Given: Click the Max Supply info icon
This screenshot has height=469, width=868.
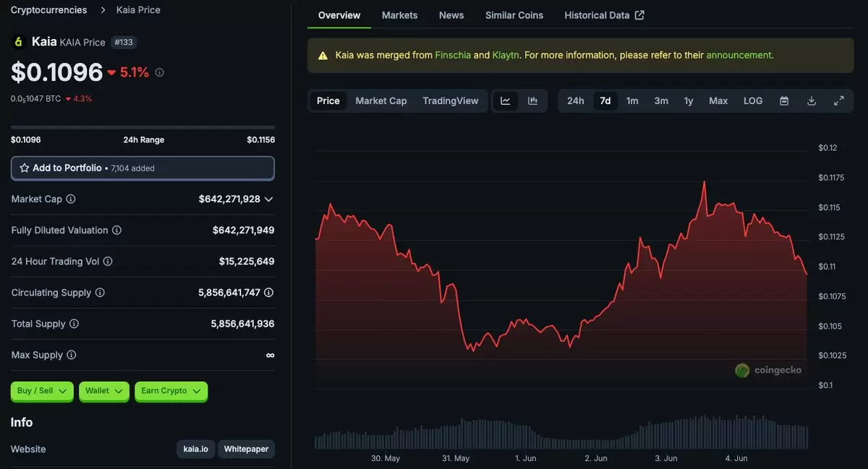Looking at the screenshot, I should pyautogui.click(x=71, y=356).
